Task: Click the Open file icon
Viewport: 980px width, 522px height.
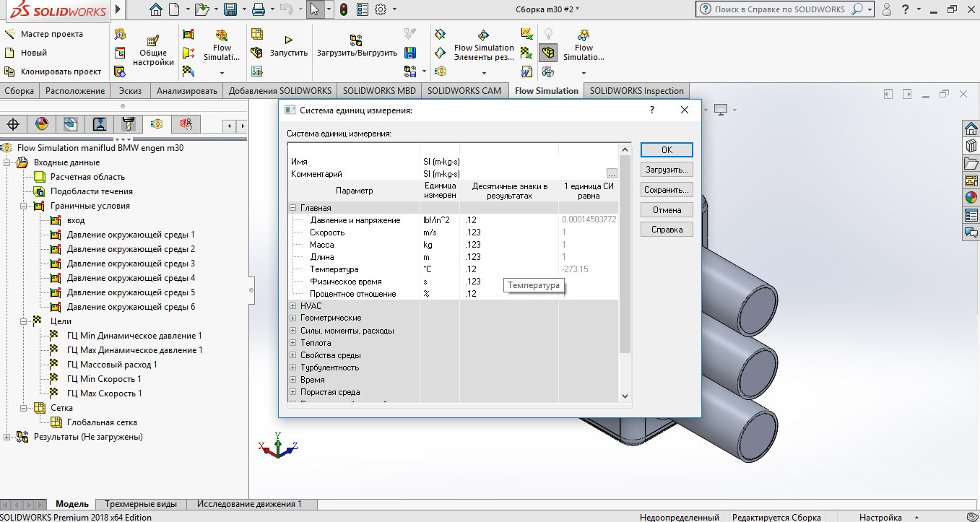Action: (x=201, y=9)
